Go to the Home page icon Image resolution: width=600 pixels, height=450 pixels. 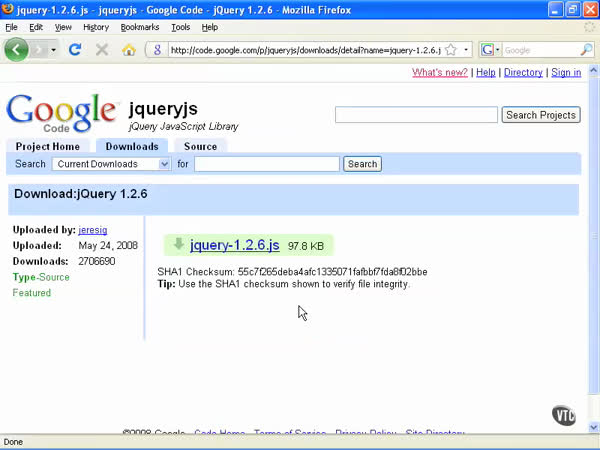point(129,50)
